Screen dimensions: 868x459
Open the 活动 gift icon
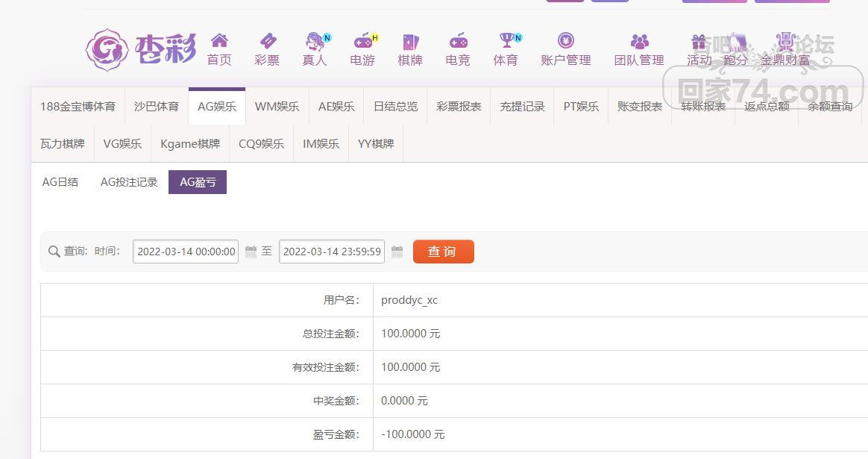point(699,42)
